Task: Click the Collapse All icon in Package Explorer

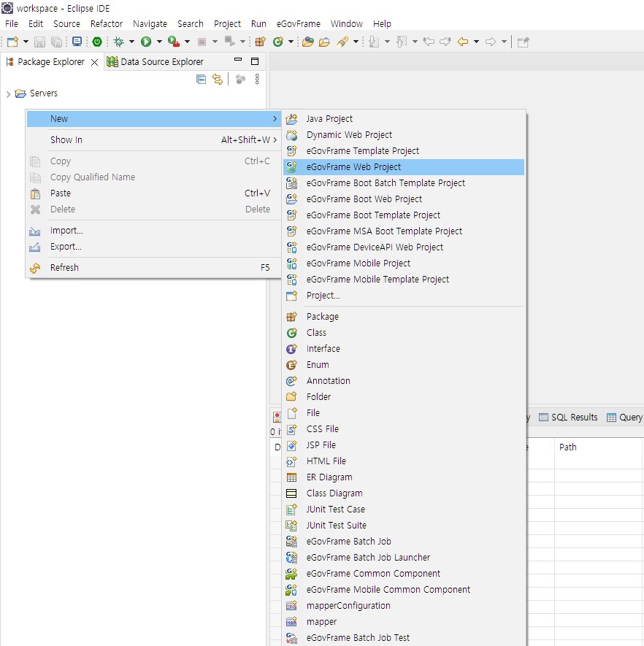Action: [x=202, y=80]
